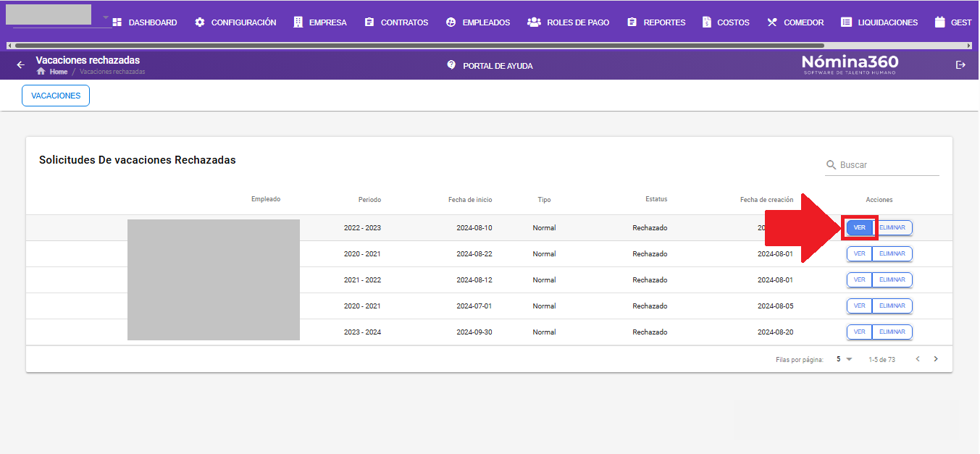980x454 pixels.
Task: Click the VACACIONES button
Action: point(56,96)
